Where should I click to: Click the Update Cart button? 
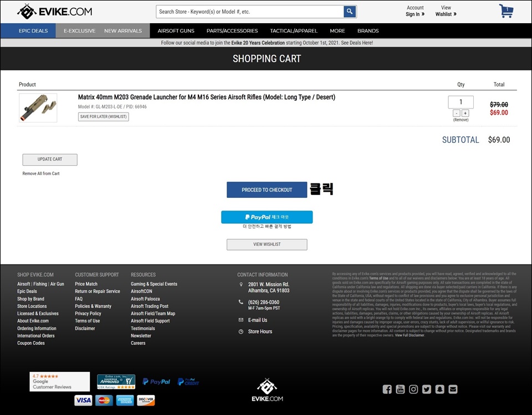pyautogui.click(x=50, y=160)
